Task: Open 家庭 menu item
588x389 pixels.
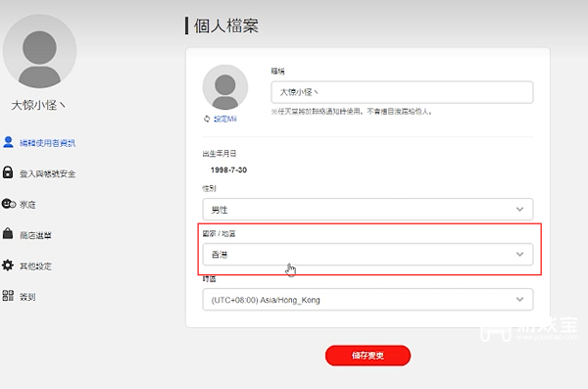Action: coord(27,205)
